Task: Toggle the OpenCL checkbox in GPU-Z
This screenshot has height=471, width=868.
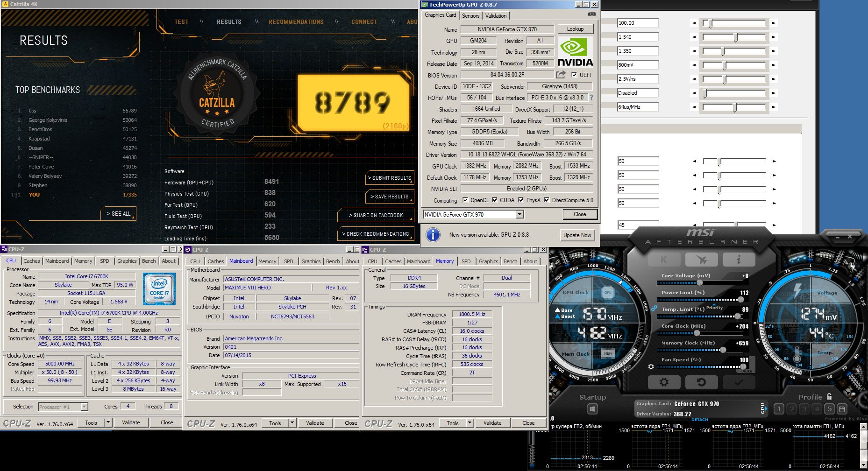Action: pyautogui.click(x=465, y=200)
